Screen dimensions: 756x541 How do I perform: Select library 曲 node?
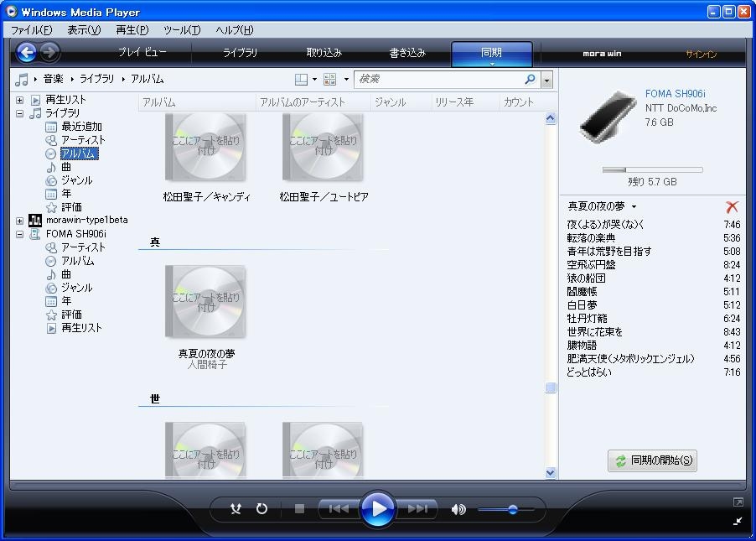click(x=66, y=167)
